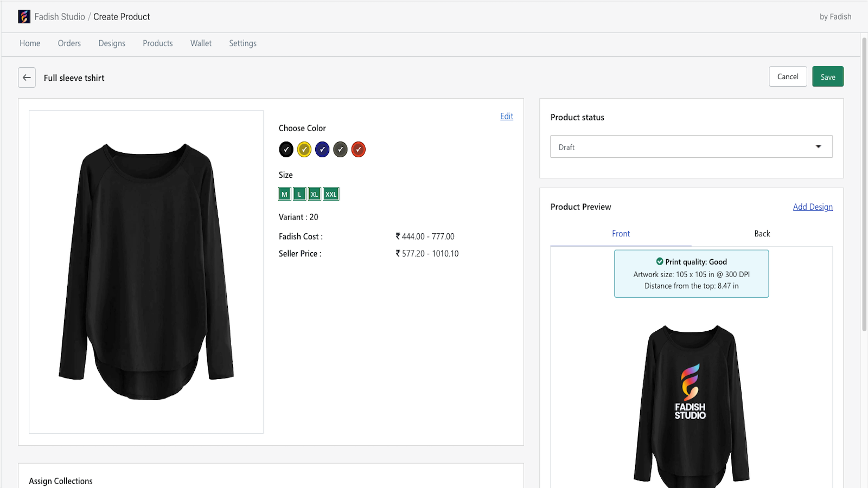Click the Add Design link
Screen dimensions: 868x488
click(812, 207)
